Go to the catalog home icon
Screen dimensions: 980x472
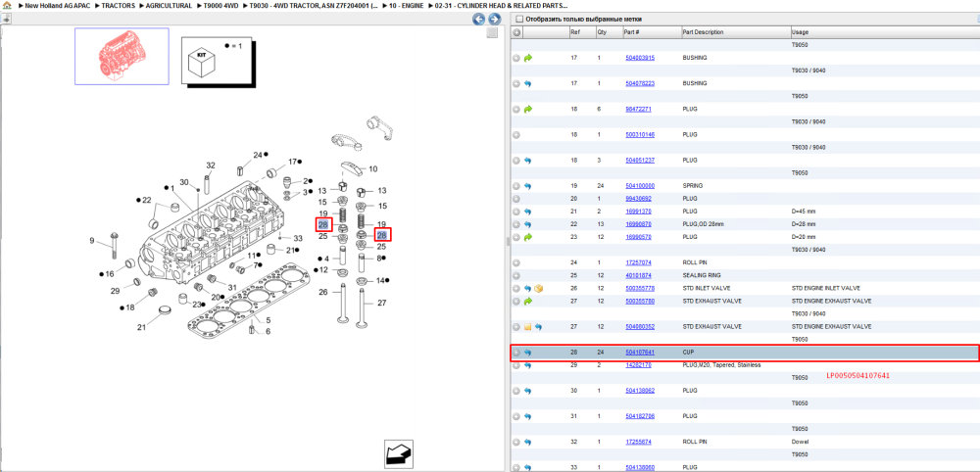[7, 5]
